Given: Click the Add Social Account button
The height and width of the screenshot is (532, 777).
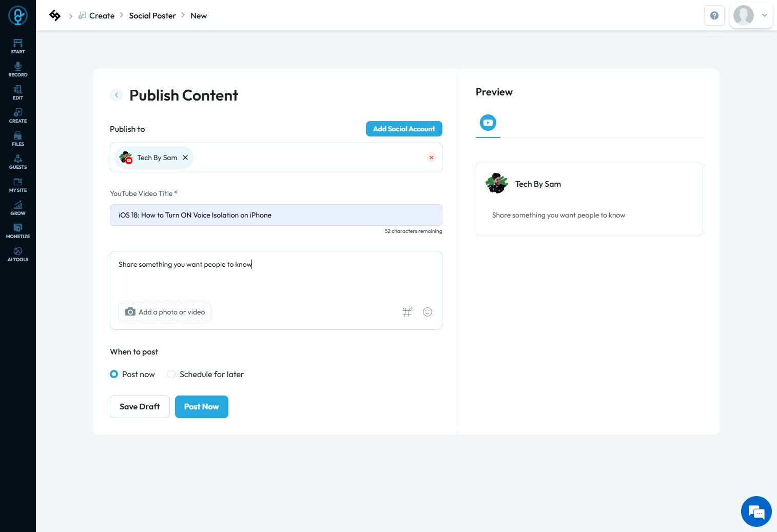Looking at the screenshot, I should (404, 129).
